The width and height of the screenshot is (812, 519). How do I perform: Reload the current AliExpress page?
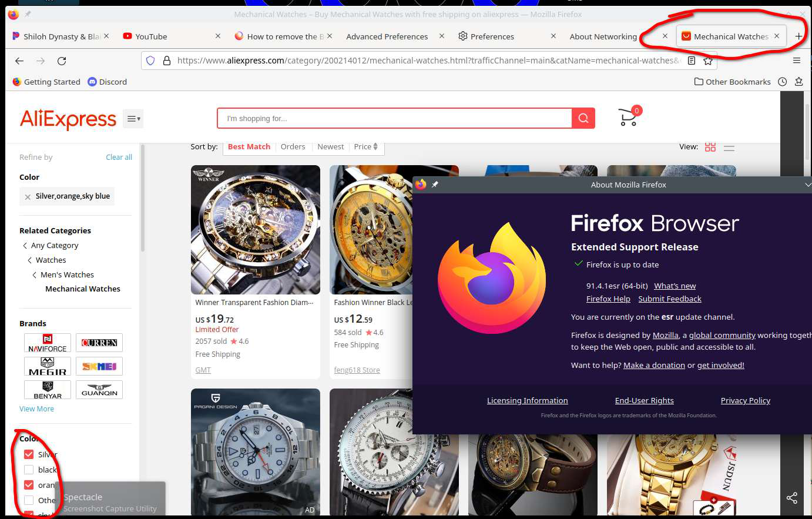point(62,61)
